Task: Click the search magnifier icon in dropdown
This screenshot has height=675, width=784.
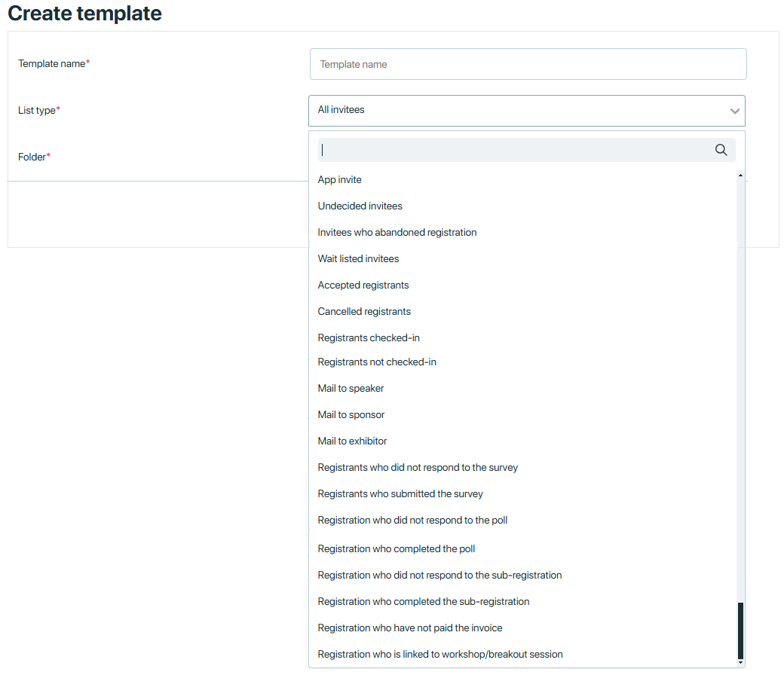Action: (x=721, y=150)
